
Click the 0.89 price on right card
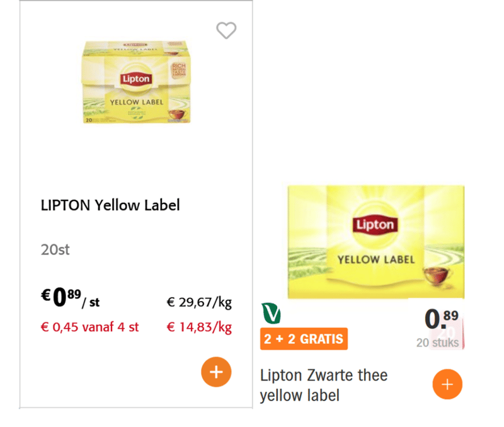[x=442, y=319]
